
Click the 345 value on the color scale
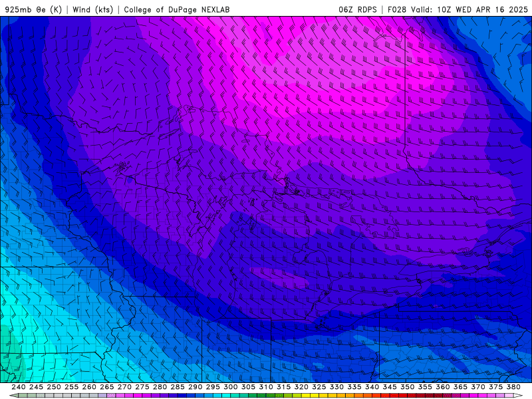(389, 387)
